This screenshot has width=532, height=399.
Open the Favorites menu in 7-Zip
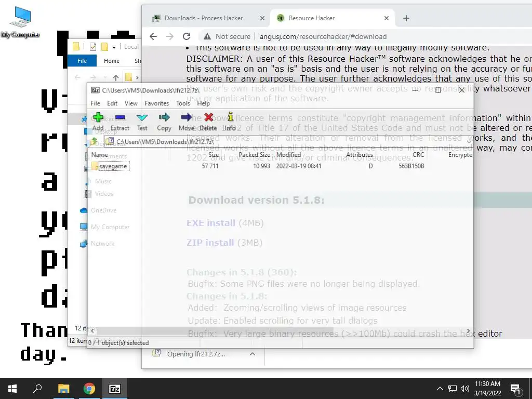point(157,103)
